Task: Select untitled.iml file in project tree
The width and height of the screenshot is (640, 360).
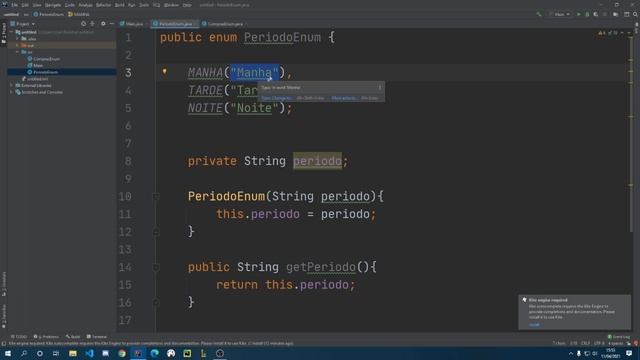Action: (x=35, y=79)
